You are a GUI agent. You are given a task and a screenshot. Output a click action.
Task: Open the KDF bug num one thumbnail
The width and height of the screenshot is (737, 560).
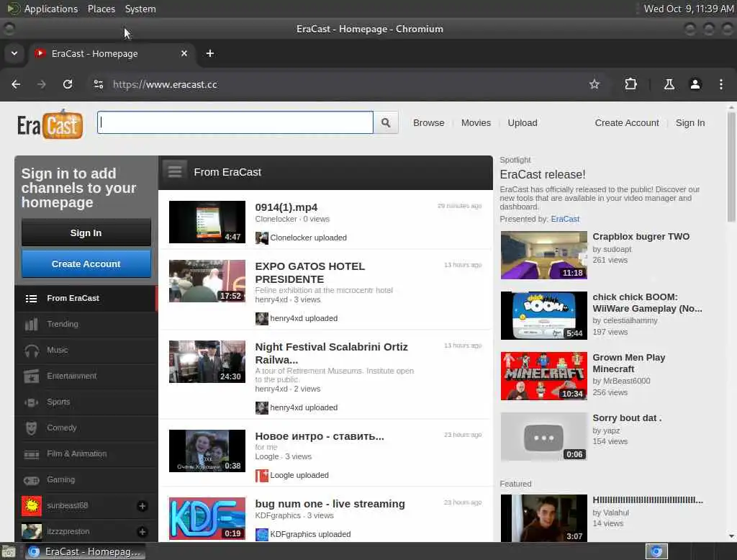pos(207,519)
